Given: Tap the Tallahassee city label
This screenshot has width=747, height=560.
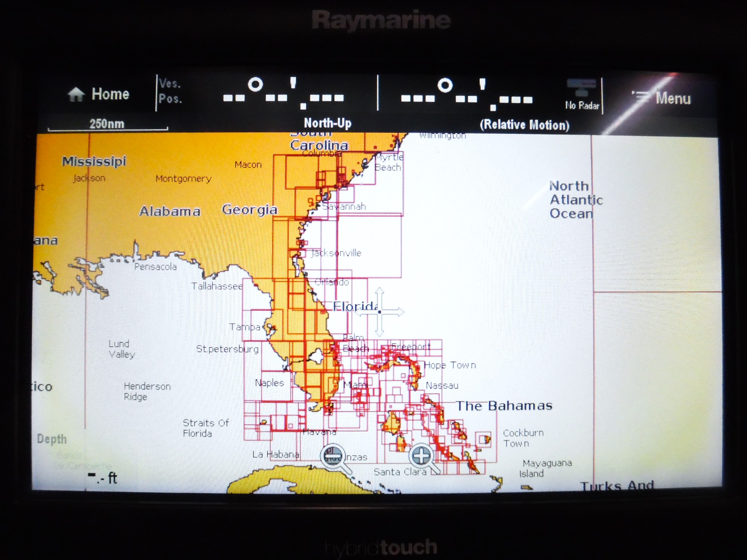Looking at the screenshot, I should tap(217, 286).
